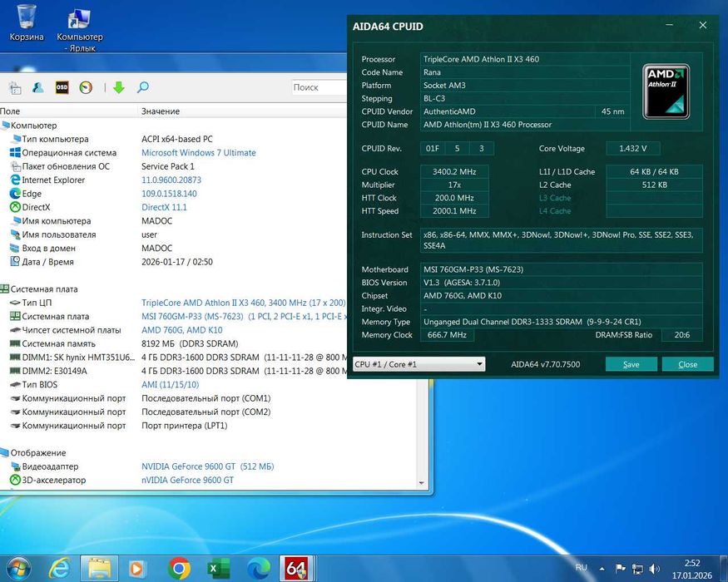Open Microsoft Edge from the taskbar
Viewport: 728px width, 582px height.
click(258, 569)
